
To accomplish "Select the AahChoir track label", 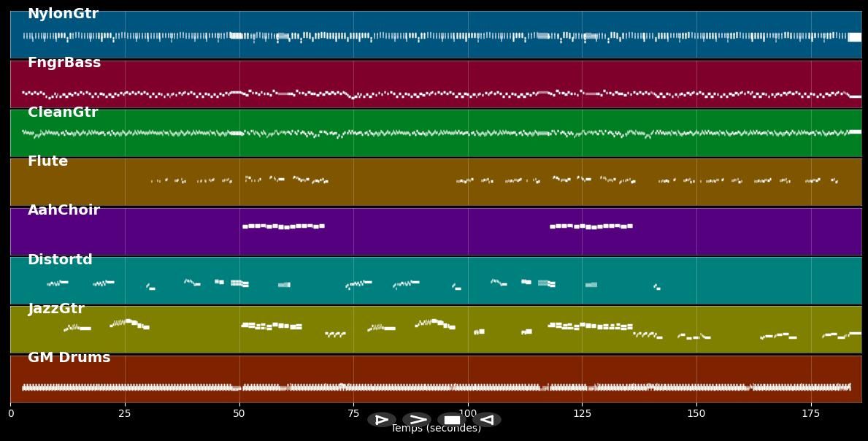I will click(x=64, y=210).
